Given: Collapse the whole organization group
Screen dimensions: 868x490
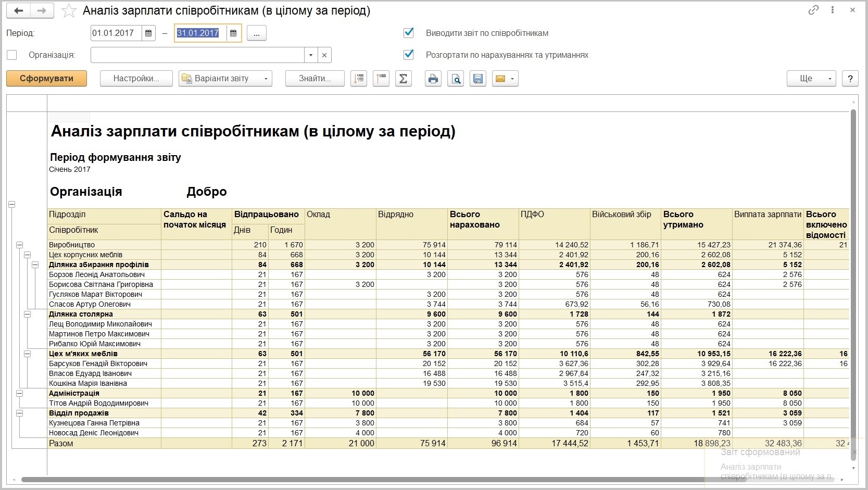Looking at the screenshot, I should click(x=11, y=204).
